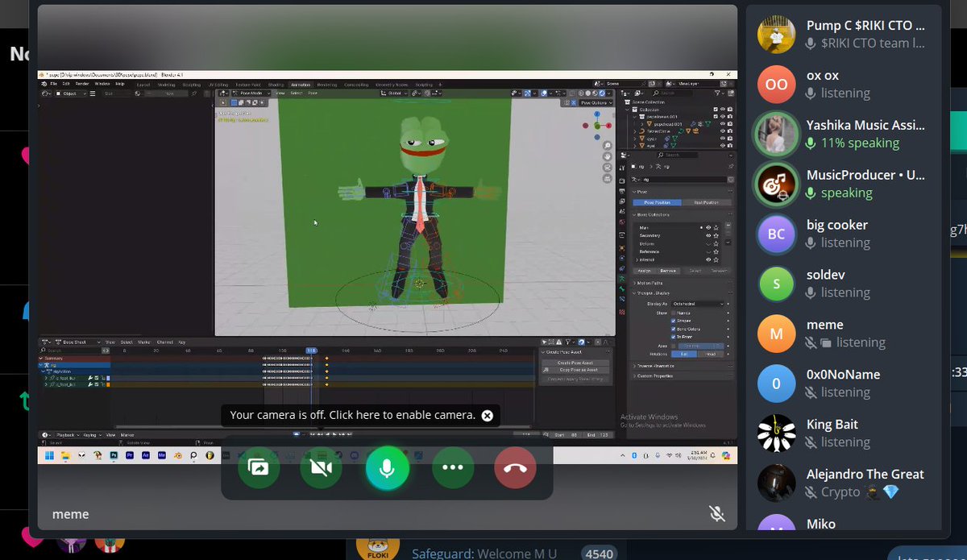Toggle visibility eye of Secondary bone collection
Screen dimensions: 967x560
[708, 235]
